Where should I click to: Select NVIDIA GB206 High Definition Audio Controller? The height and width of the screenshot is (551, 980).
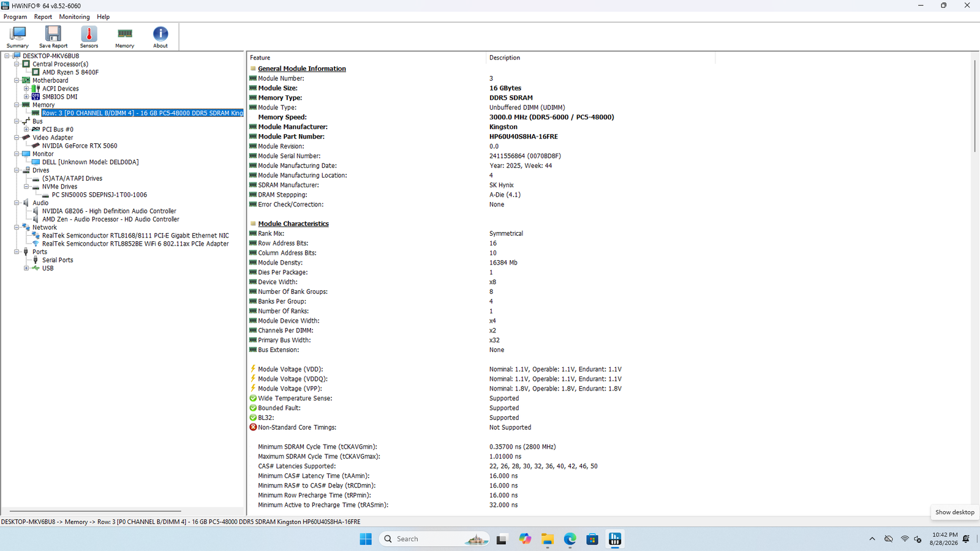[x=109, y=211]
